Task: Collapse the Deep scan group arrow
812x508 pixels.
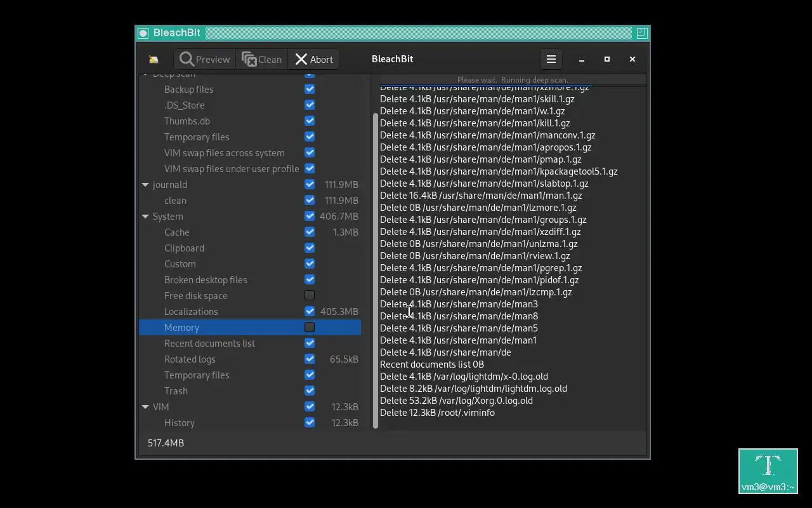Action: click(145, 75)
